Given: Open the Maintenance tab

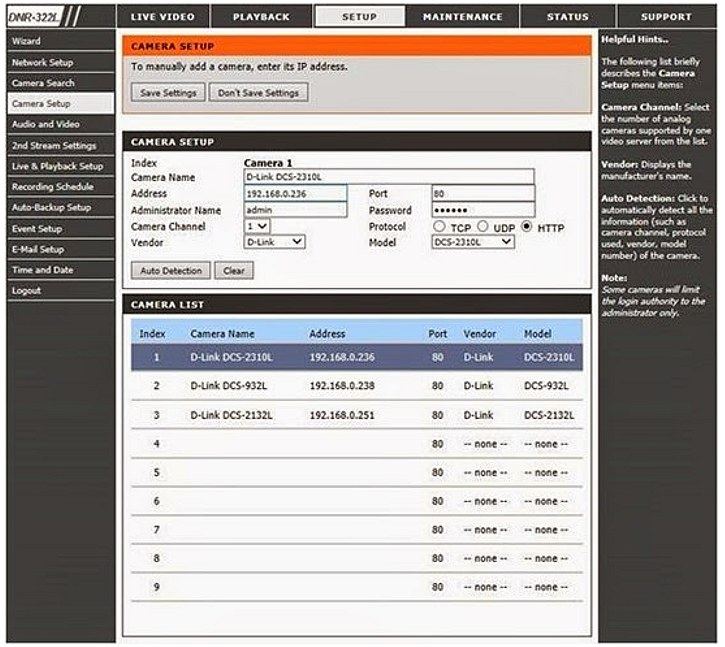Looking at the screenshot, I should click(x=462, y=17).
